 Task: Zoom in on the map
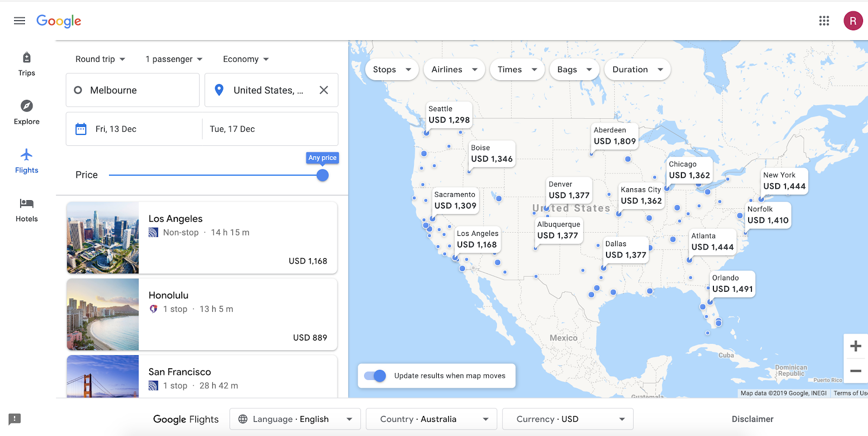856,346
